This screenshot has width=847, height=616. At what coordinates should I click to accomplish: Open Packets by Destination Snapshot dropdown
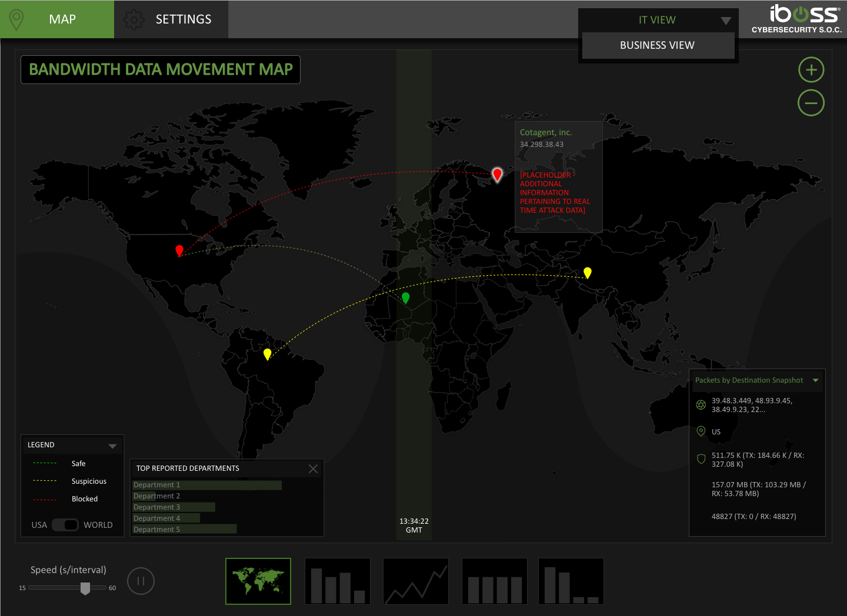(815, 380)
